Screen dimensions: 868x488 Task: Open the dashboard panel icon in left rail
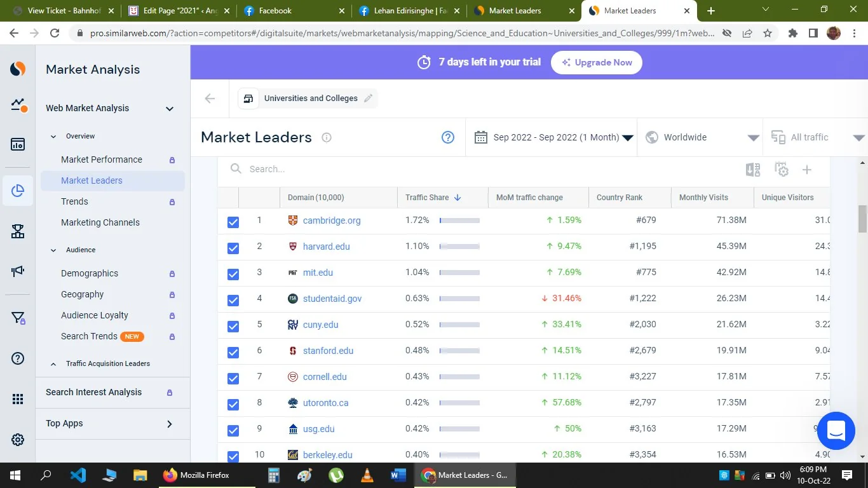pos(18,145)
